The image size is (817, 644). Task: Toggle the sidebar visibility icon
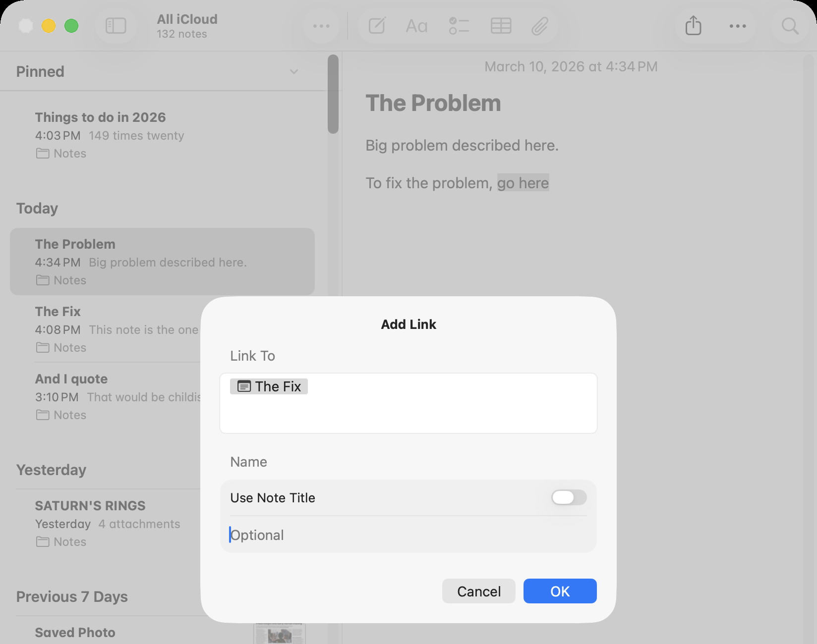[x=116, y=26]
